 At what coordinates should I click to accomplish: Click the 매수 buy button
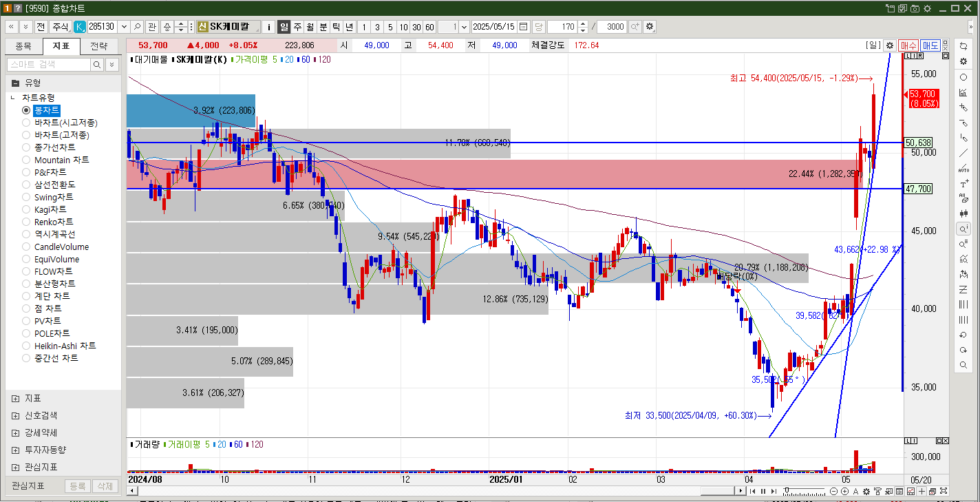coord(908,45)
